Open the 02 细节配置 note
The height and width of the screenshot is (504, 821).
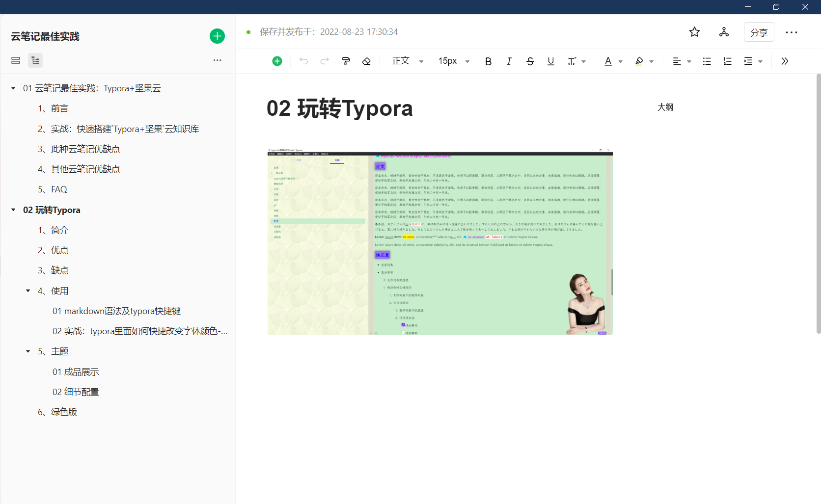(76, 392)
